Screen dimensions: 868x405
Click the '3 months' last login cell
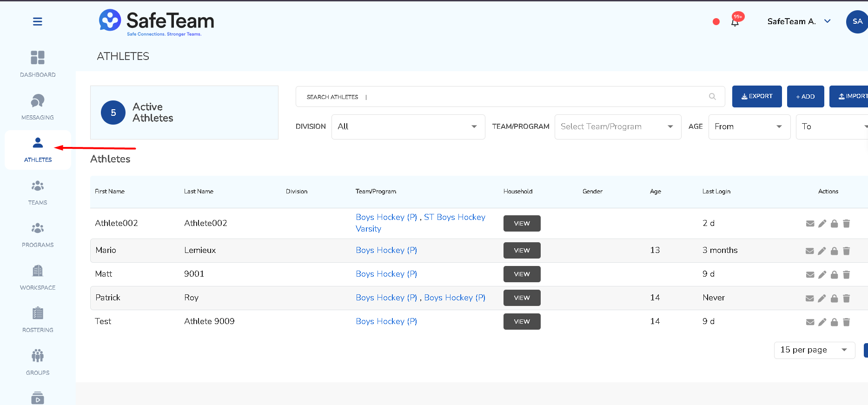pos(720,250)
